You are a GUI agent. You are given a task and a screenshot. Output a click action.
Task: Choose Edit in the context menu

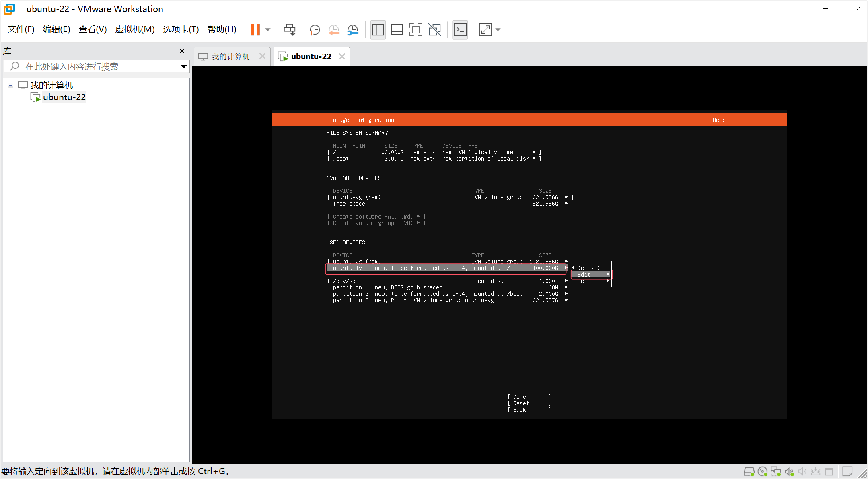[591, 275]
